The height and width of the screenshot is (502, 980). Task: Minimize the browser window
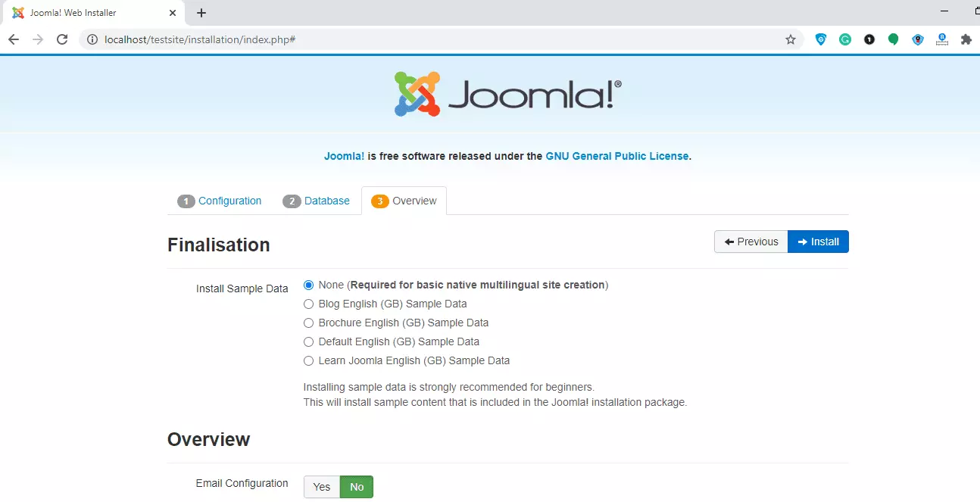(944, 12)
